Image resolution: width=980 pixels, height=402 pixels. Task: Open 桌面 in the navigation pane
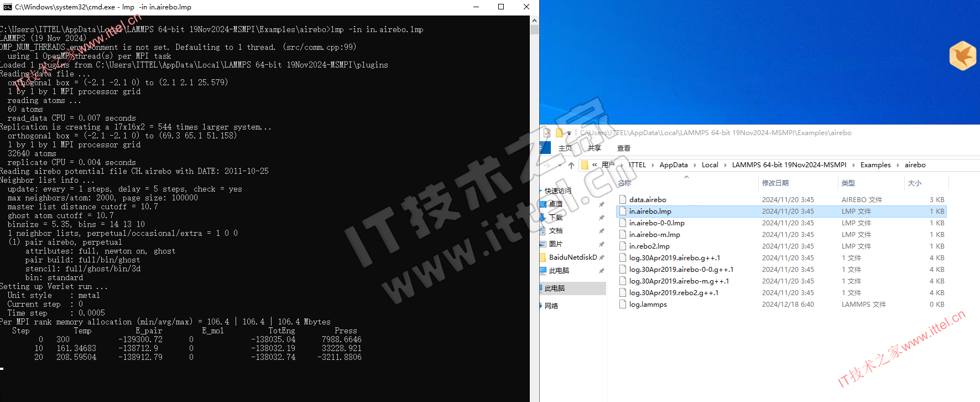point(556,204)
